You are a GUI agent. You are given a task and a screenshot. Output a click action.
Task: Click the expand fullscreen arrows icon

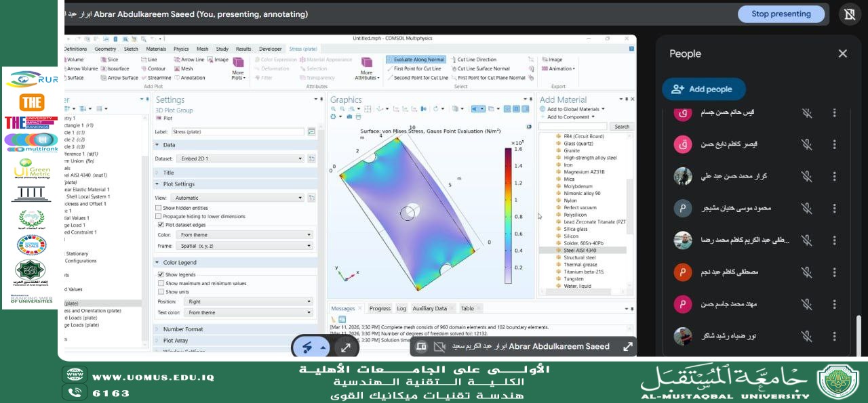(x=345, y=347)
